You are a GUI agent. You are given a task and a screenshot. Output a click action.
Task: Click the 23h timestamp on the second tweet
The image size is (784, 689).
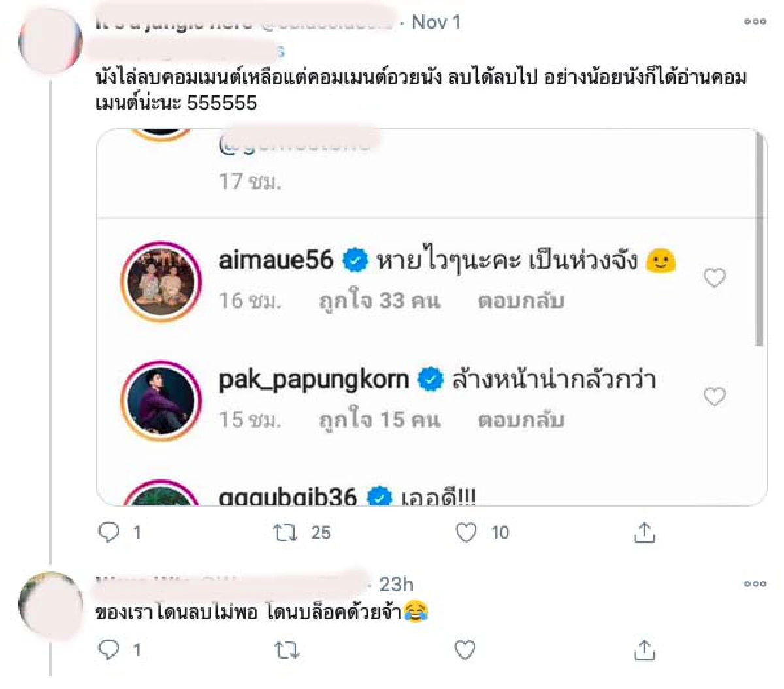coord(397,585)
